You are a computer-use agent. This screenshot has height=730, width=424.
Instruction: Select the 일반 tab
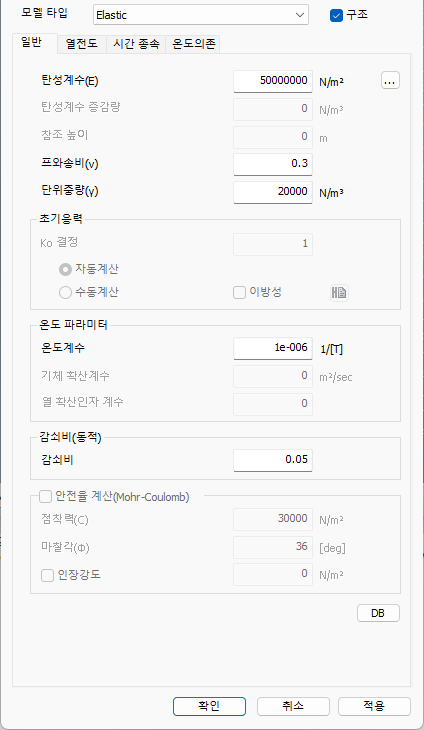pos(34,43)
